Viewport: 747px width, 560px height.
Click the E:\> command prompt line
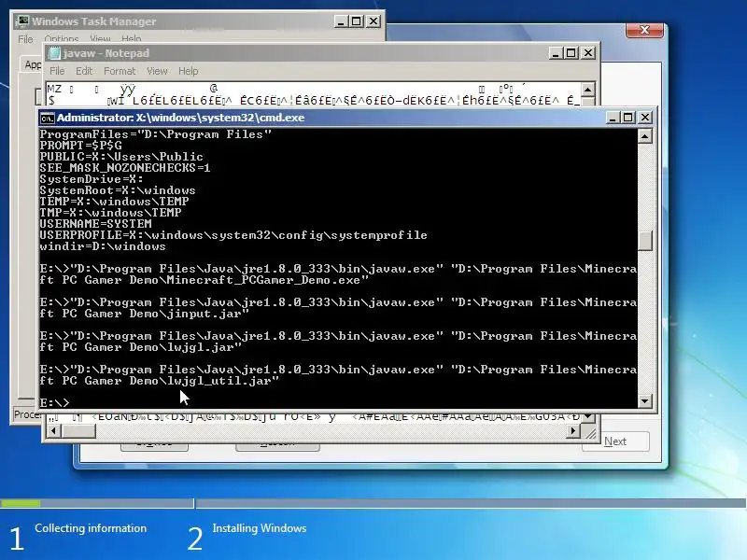[x=54, y=403]
